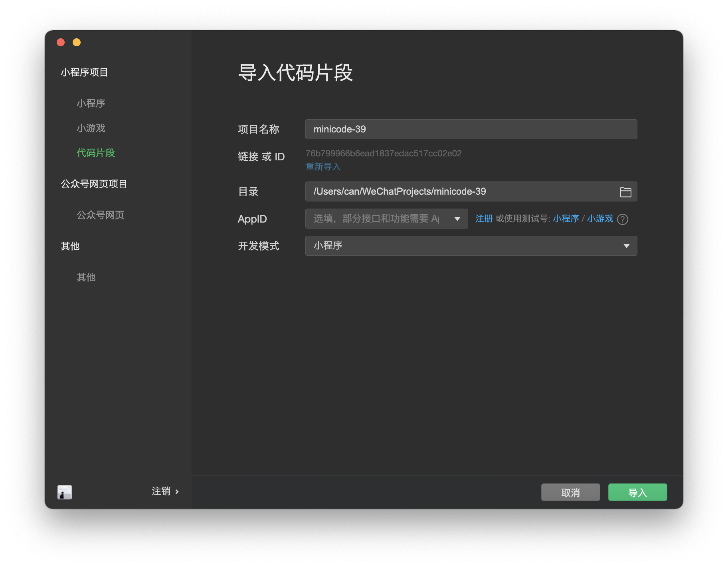Viewport: 728px width, 568px height.
Task: Select 小程序 in the sidebar
Action: (91, 103)
